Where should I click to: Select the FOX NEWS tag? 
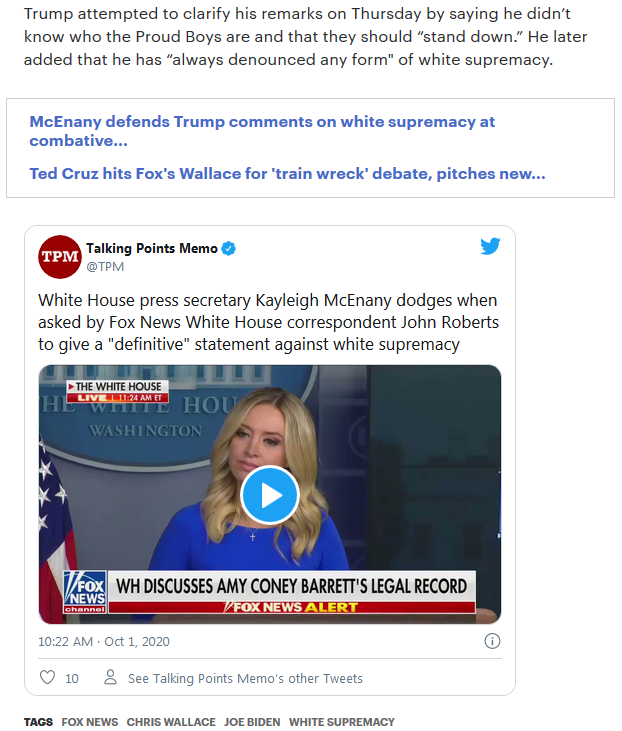click(x=90, y=722)
